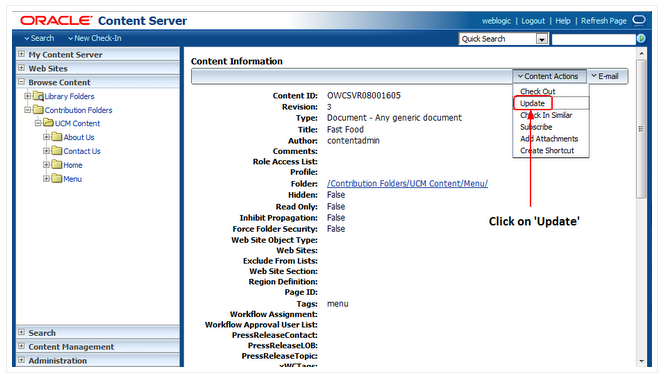Click into the quick search text field
The height and width of the screenshot is (380, 661).
594,39
